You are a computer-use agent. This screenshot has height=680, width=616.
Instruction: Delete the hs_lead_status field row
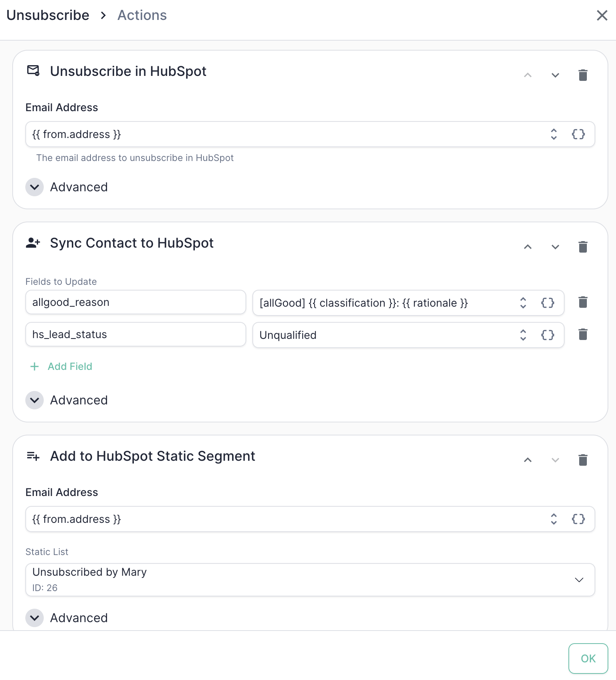click(583, 334)
